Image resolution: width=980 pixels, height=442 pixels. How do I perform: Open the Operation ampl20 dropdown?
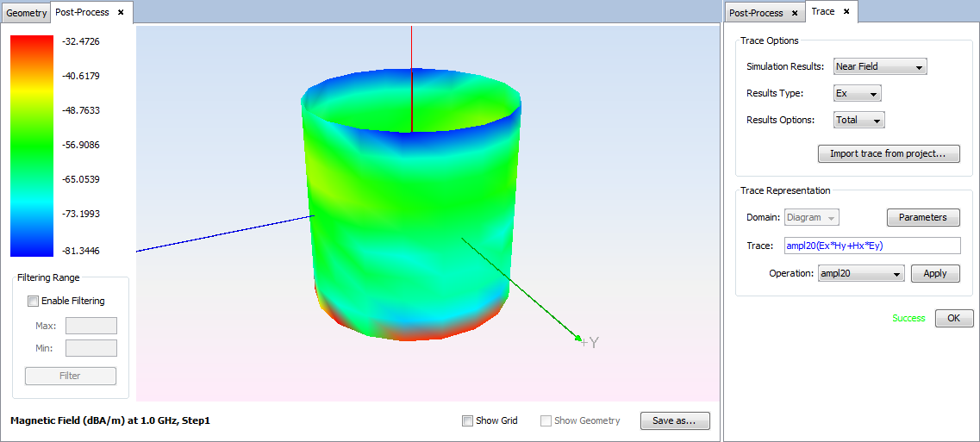(x=860, y=273)
